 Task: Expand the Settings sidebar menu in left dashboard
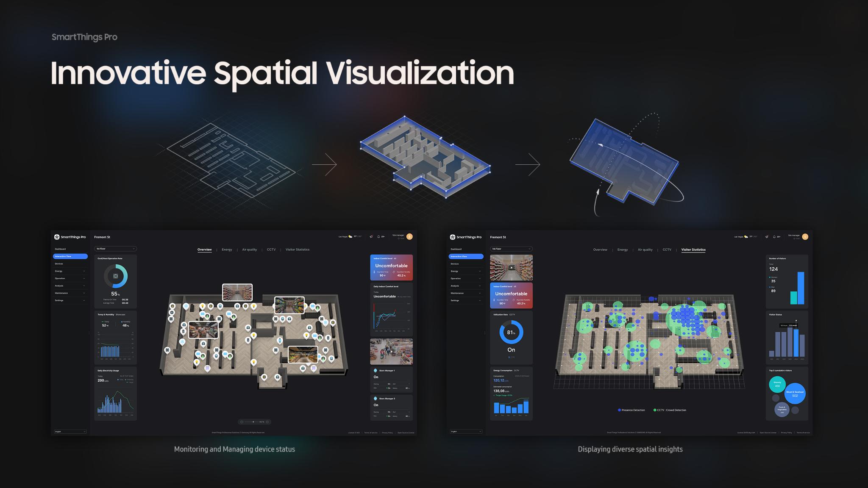[70, 300]
